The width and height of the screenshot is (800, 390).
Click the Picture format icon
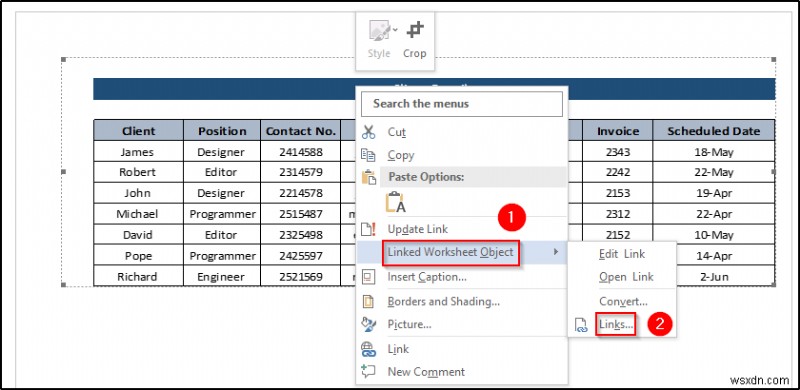tap(368, 324)
